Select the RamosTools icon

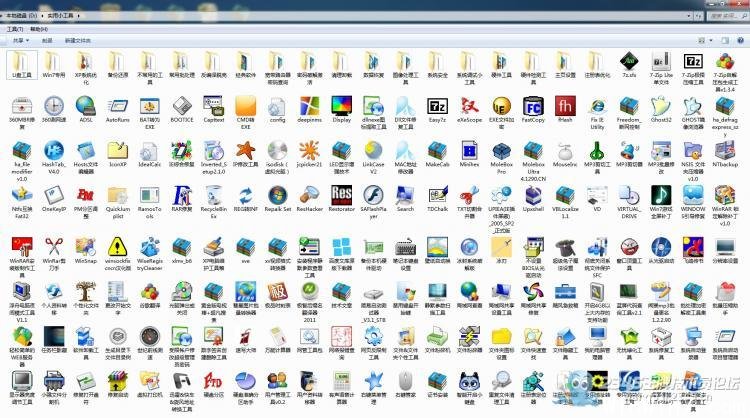point(150,196)
